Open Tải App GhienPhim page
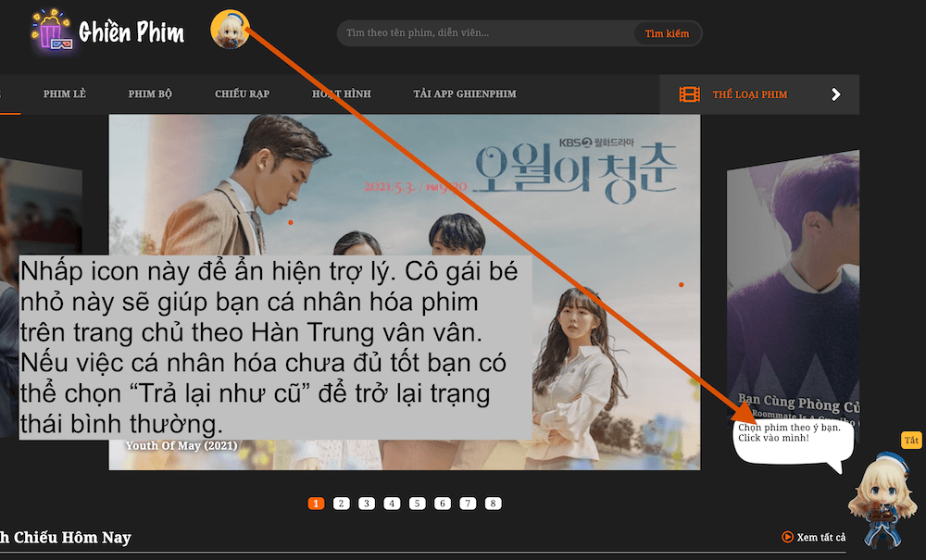926x560 pixels. (x=465, y=94)
